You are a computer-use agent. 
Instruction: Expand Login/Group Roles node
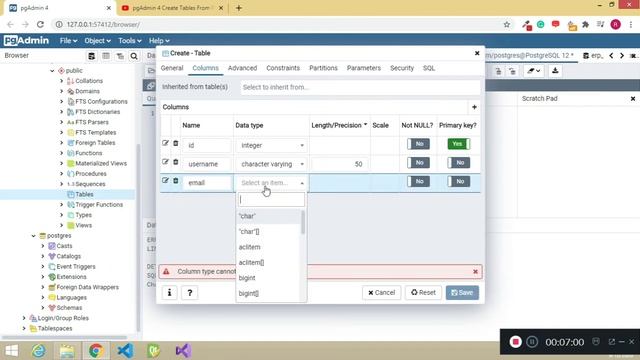(24, 318)
